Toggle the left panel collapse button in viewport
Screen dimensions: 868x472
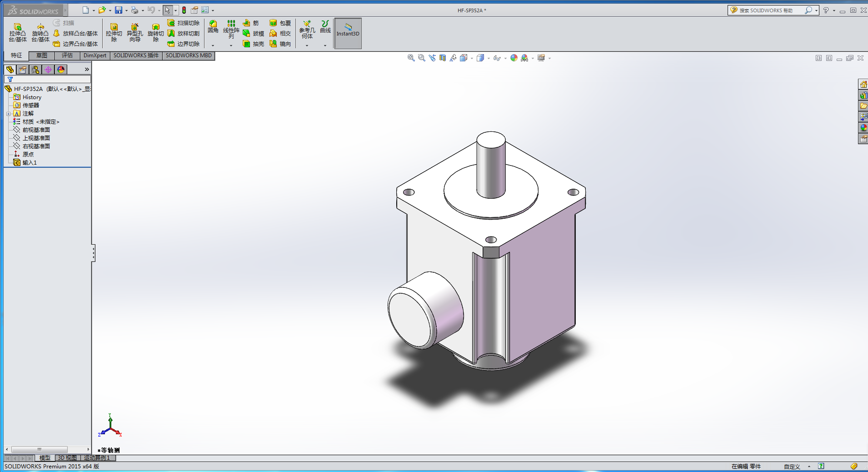point(93,253)
